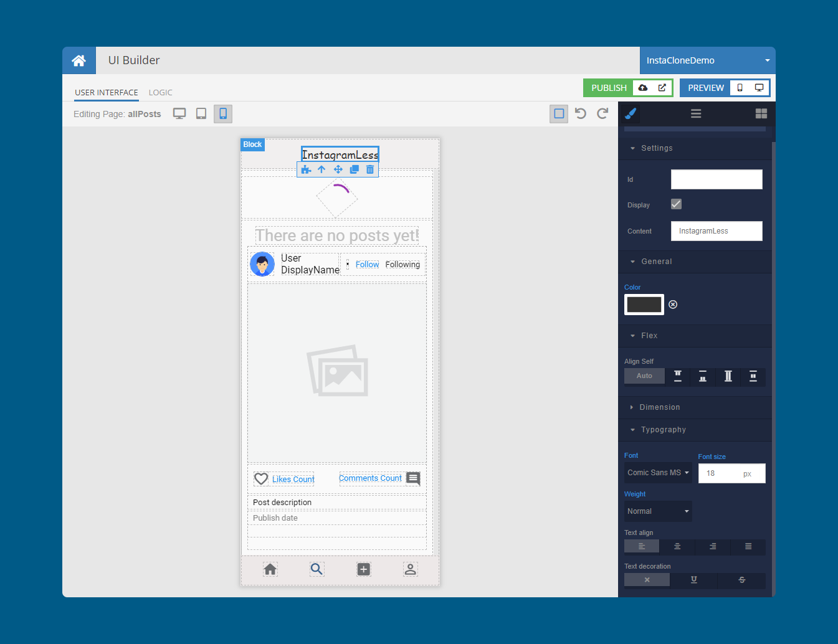This screenshot has width=838, height=644.
Task: Click the publish cloud upload icon
Action: tap(643, 88)
